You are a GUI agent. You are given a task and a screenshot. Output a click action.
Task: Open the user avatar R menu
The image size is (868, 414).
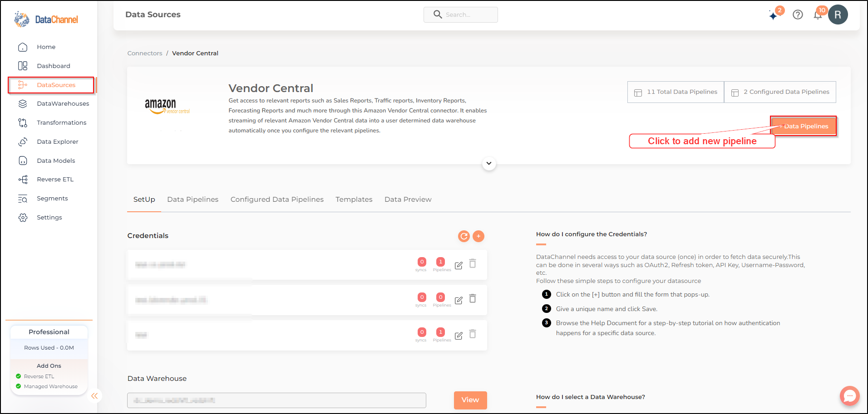[x=838, y=15]
